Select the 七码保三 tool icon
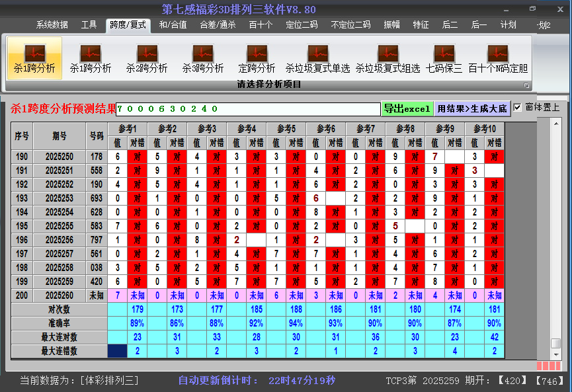 tap(444, 58)
